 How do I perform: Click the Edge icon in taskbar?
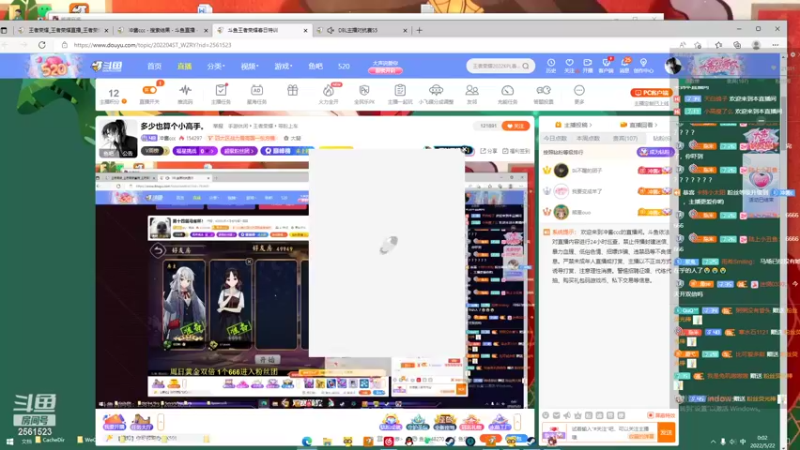click(x=307, y=441)
